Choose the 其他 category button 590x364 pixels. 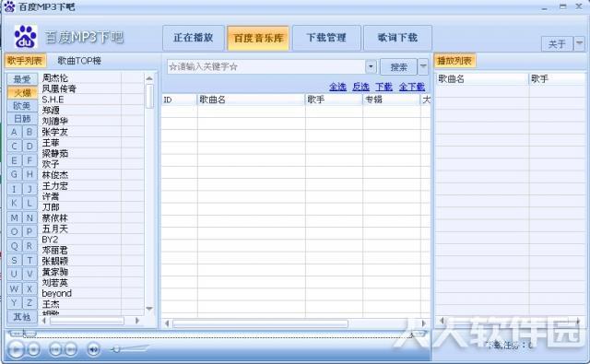tap(22, 317)
